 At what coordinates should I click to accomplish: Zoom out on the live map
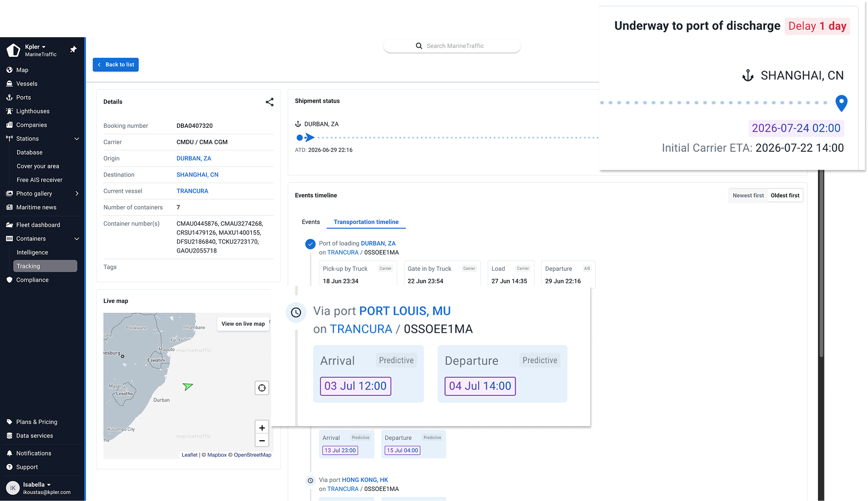coord(262,441)
